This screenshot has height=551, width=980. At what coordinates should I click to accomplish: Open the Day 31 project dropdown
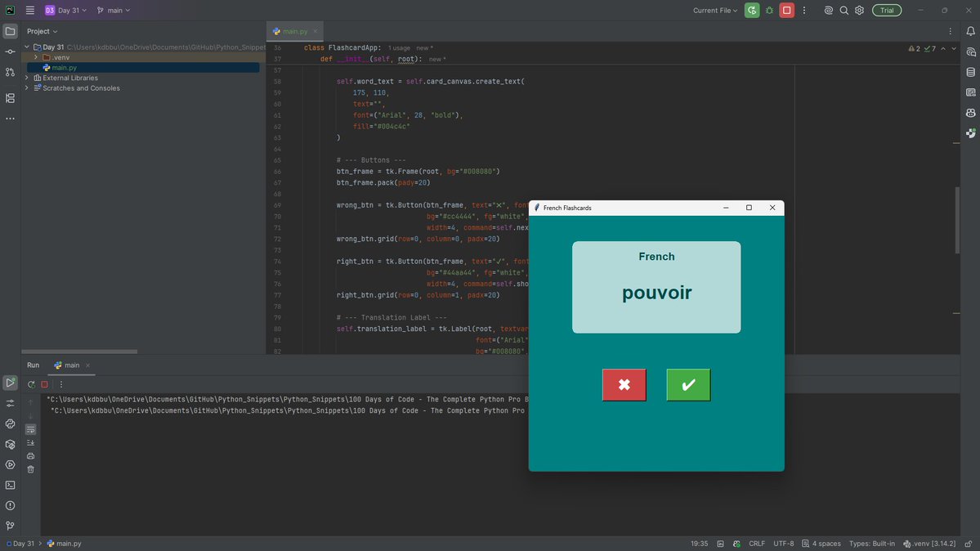pyautogui.click(x=65, y=10)
